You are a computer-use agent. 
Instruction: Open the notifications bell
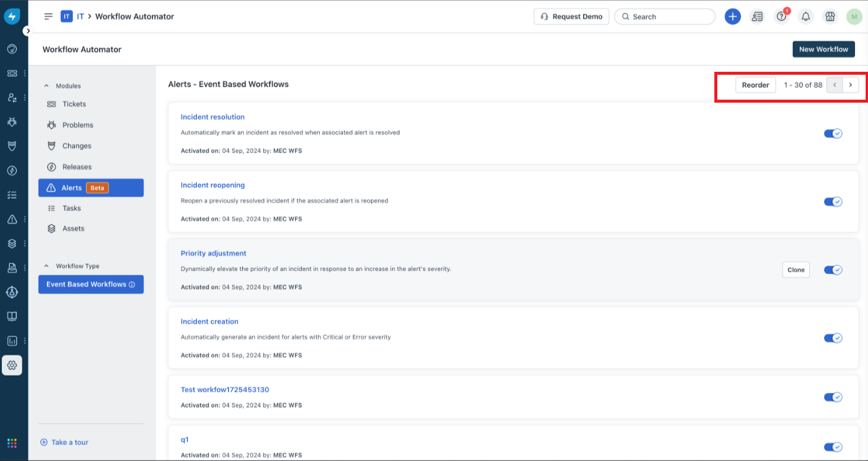806,17
